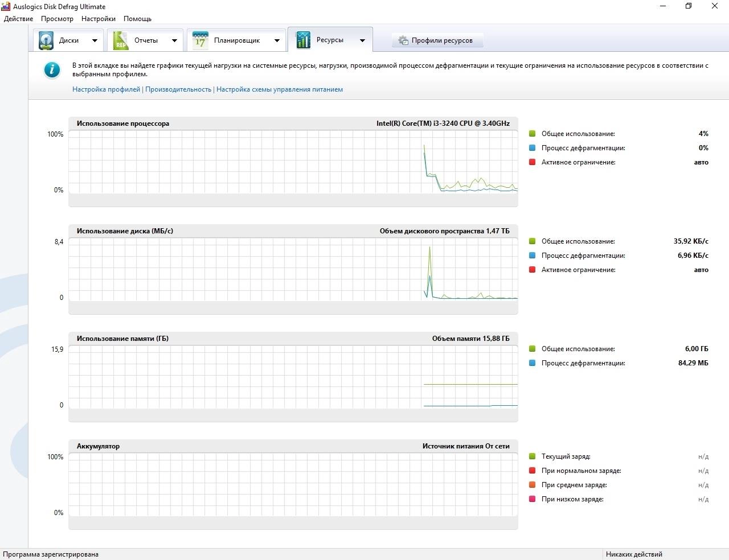Open the Производительность link
The width and height of the screenshot is (729, 560).
(178, 89)
